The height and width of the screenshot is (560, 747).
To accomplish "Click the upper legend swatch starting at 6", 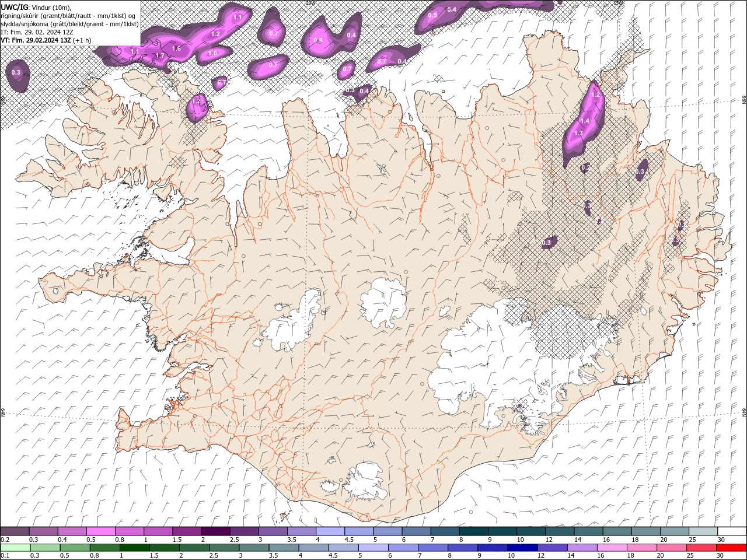I will coord(416,531).
